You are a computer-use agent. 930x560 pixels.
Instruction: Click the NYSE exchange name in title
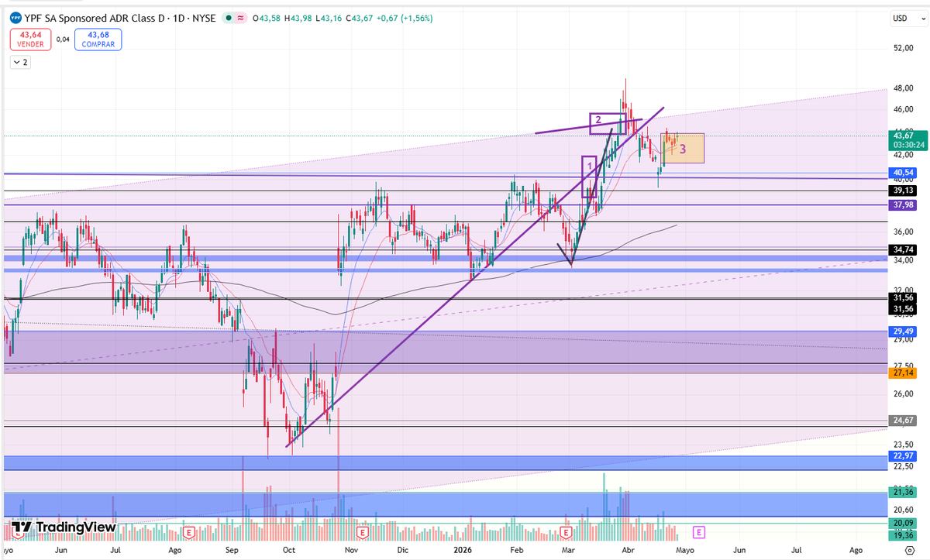coord(203,17)
